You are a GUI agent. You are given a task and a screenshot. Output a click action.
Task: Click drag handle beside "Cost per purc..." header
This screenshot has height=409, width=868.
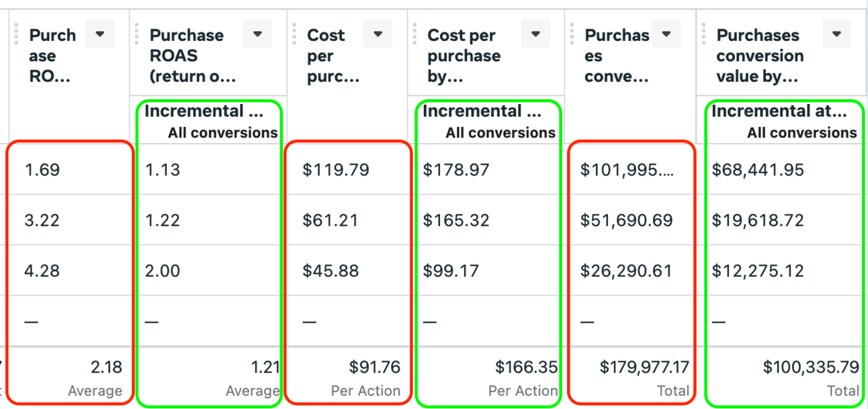[294, 34]
